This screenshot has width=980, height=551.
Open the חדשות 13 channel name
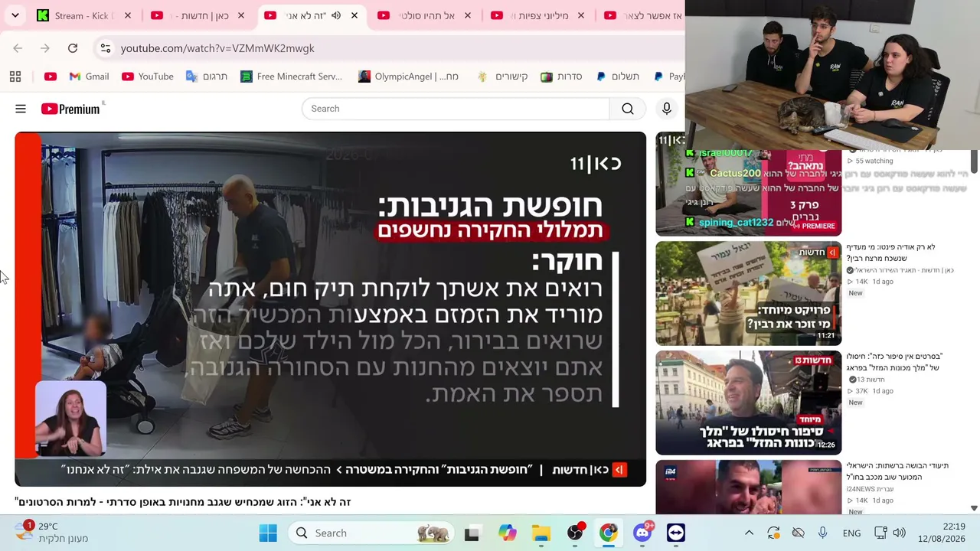[871, 380]
